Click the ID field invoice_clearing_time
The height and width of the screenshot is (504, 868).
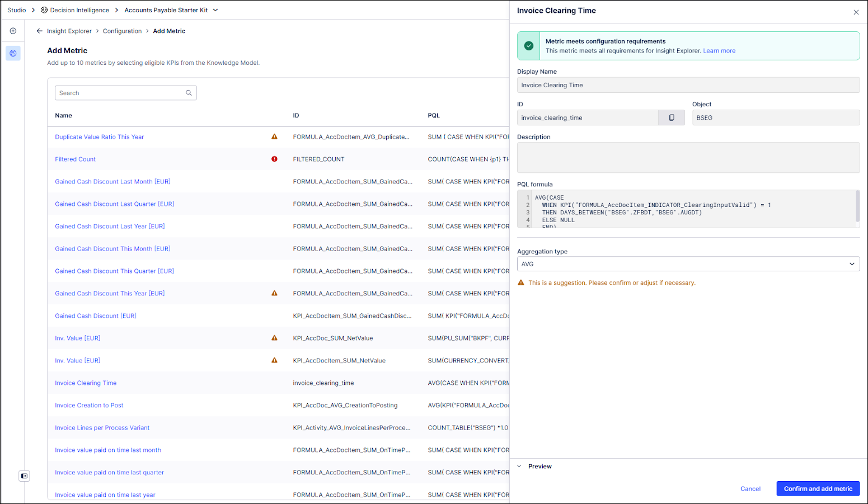588,117
